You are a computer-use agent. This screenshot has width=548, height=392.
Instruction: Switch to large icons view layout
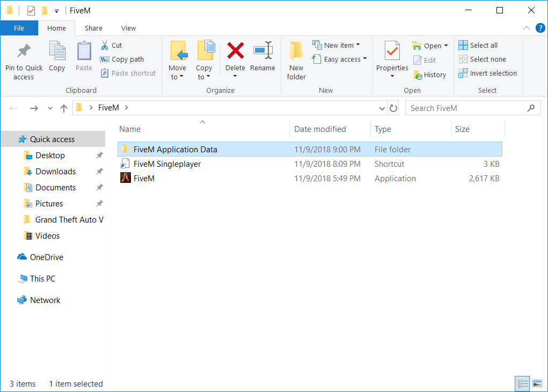click(536, 383)
